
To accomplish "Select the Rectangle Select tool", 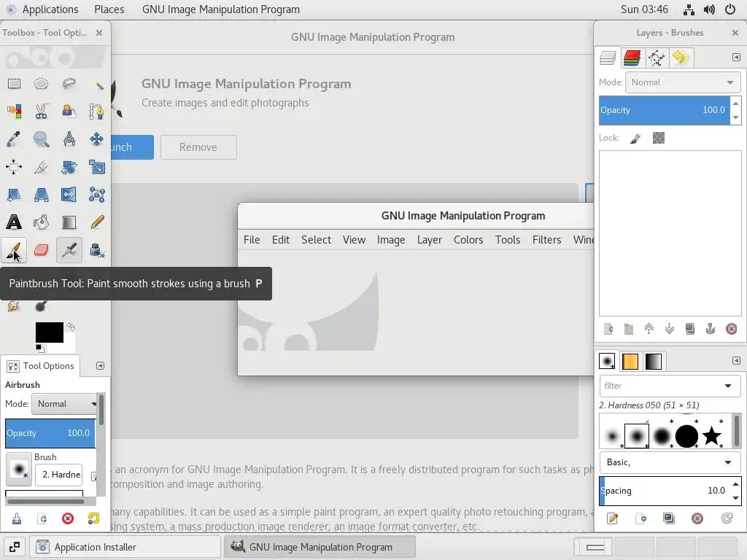I will click(14, 85).
